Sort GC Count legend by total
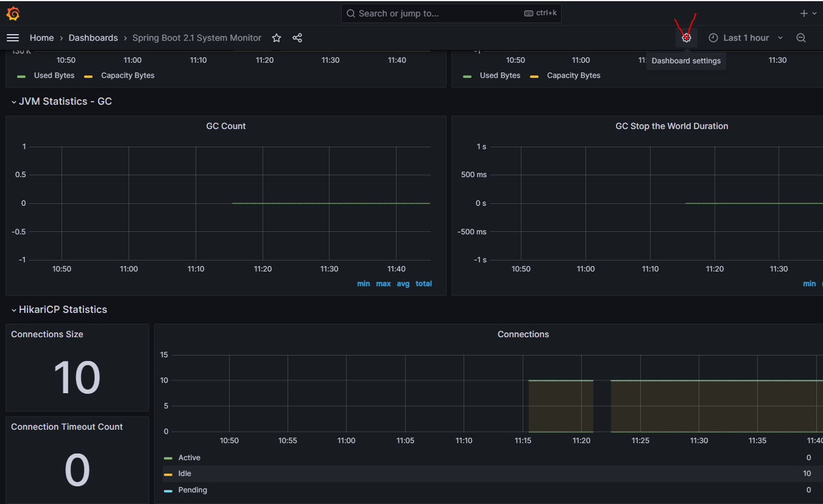The width and height of the screenshot is (823, 504). pos(424,284)
